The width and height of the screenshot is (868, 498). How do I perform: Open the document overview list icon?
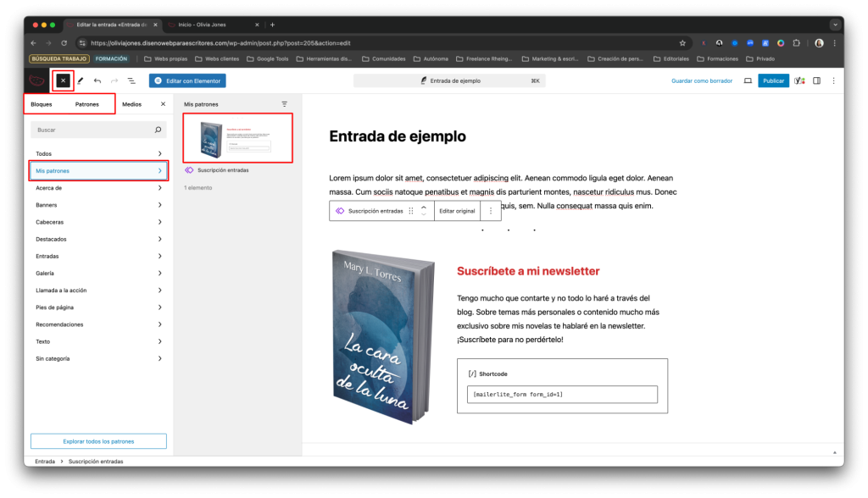point(131,80)
